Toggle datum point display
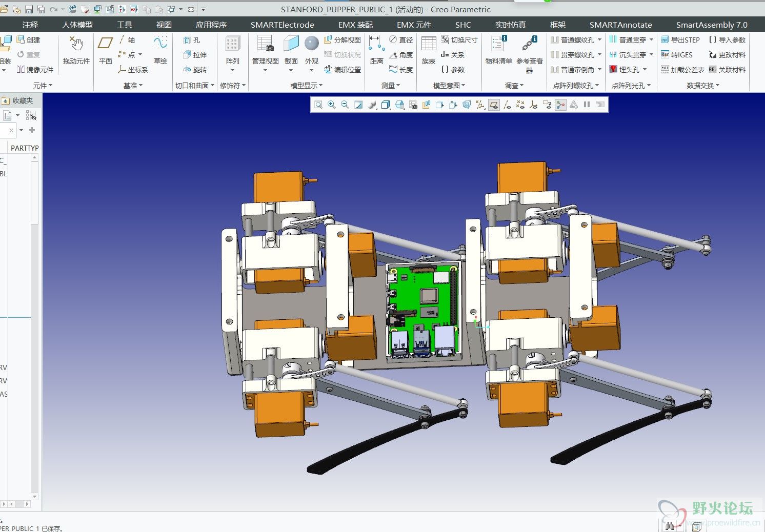 tap(520, 105)
